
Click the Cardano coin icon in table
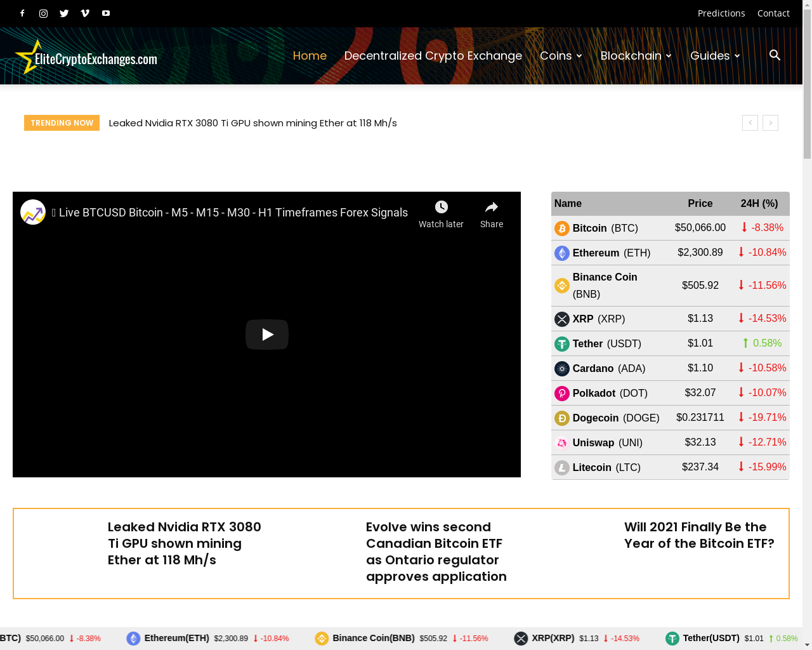click(x=562, y=369)
